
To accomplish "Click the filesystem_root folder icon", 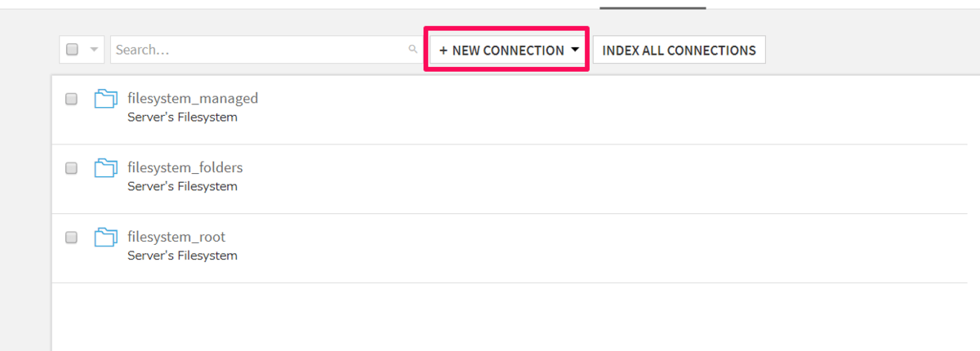I will tap(105, 238).
